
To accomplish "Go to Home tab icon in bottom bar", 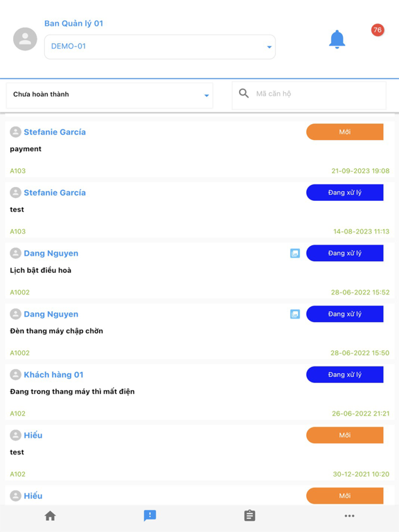I will click(50, 515).
